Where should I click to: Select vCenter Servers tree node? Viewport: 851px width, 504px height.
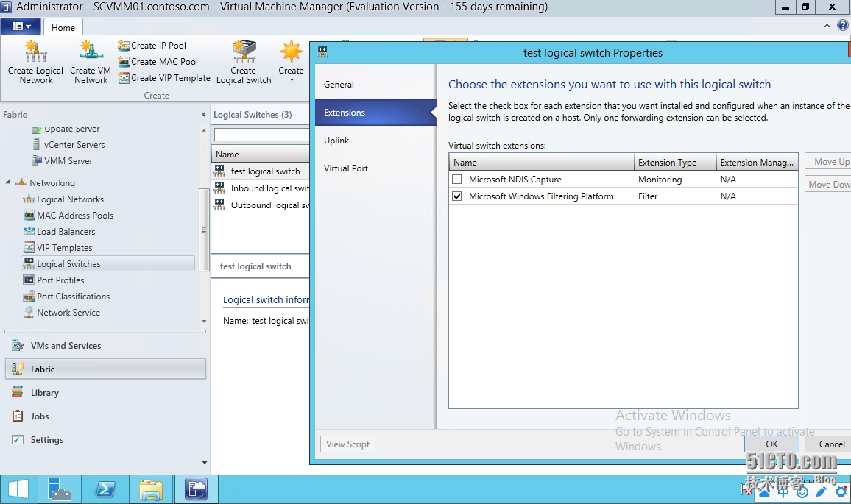click(x=68, y=145)
